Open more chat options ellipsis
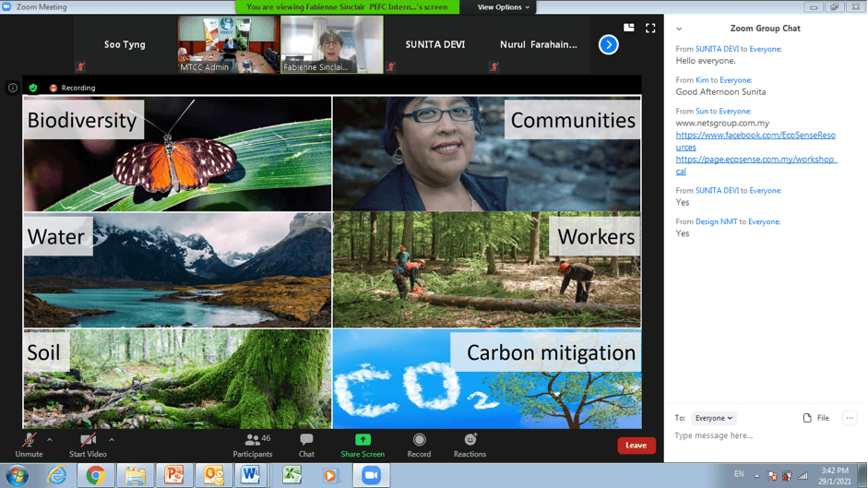 pyautogui.click(x=850, y=418)
